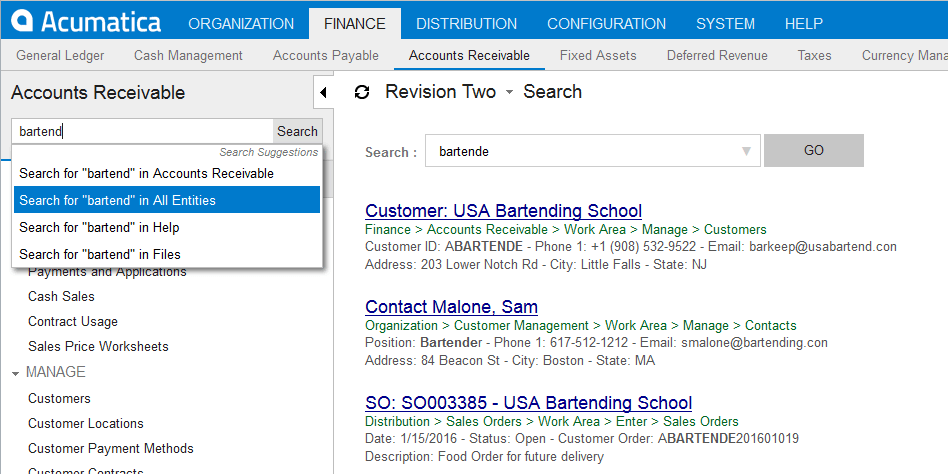This screenshot has height=474, width=948.
Task: Switch to the Accounts Receivable tab
Action: (x=469, y=56)
